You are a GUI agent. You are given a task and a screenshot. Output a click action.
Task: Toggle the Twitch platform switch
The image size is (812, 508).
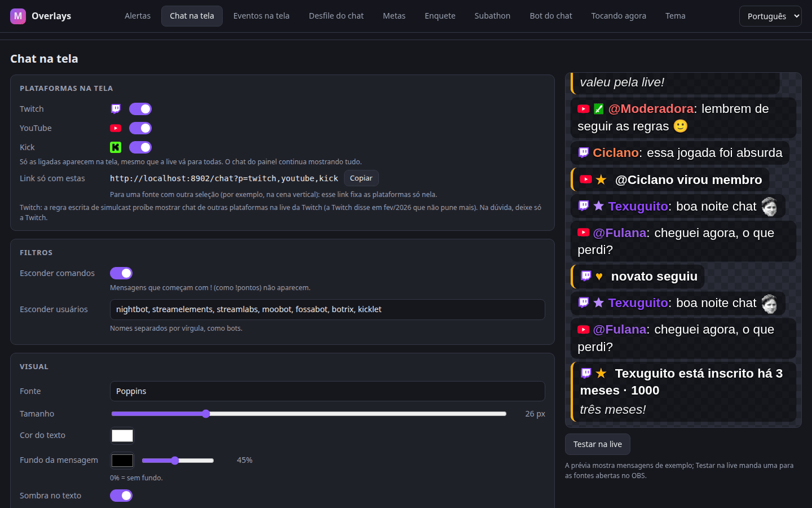[x=140, y=109]
